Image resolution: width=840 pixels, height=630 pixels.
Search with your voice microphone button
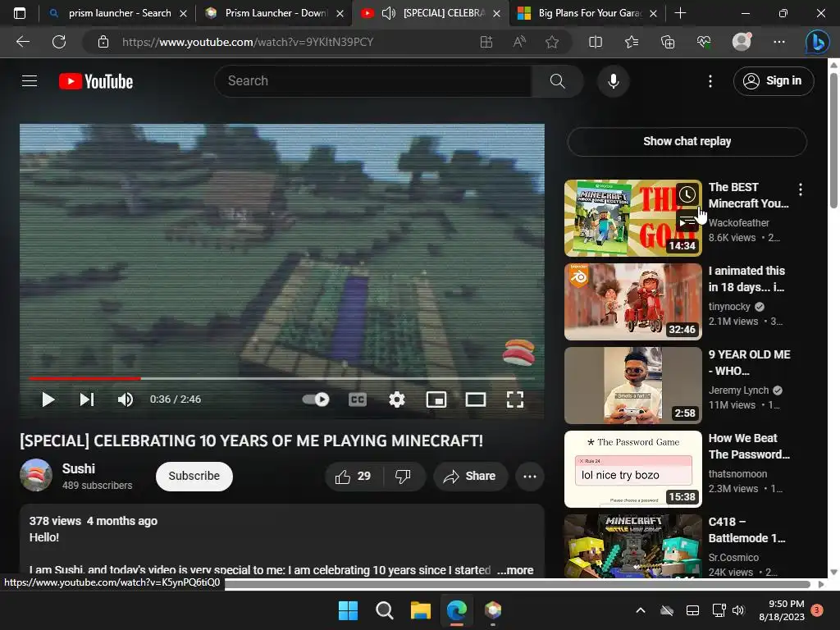[x=614, y=81]
